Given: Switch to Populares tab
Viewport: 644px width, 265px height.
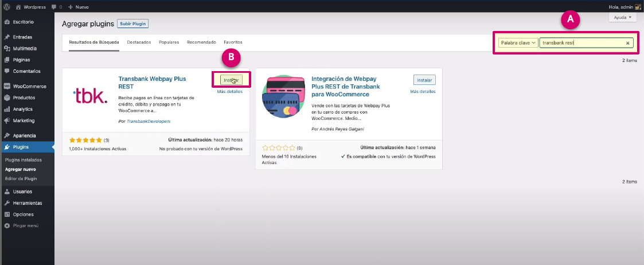Looking at the screenshot, I should 169,42.
